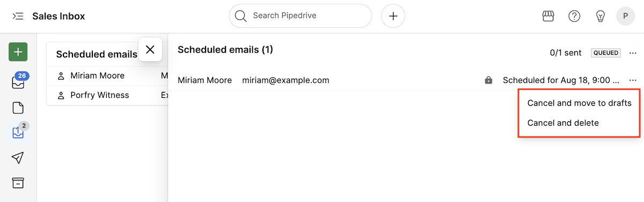This screenshot has height=202, width=644.
Task: Open the outbox with 2 items
Action: (x=18, y=132)
